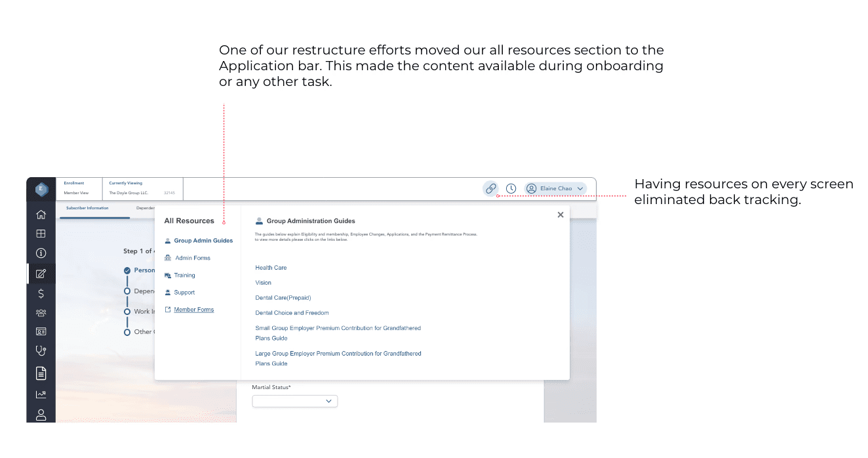Image resolution: width=868 pixels, height=458 pixels.
Task: Click the '32145' group number
Action: [x=169, y=194]
